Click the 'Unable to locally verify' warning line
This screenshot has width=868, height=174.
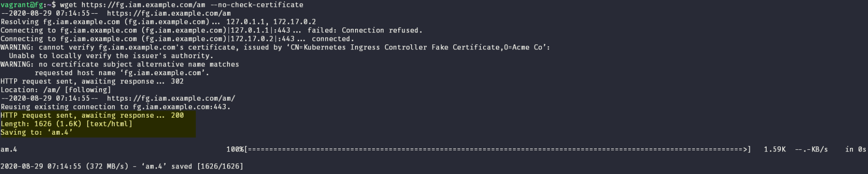tap(111, 56)
